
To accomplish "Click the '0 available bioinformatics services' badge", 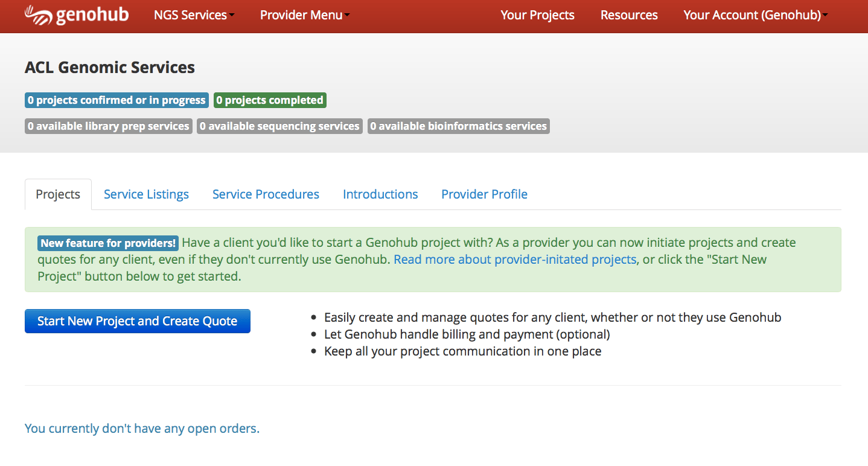I will click(x=458, y=126).
